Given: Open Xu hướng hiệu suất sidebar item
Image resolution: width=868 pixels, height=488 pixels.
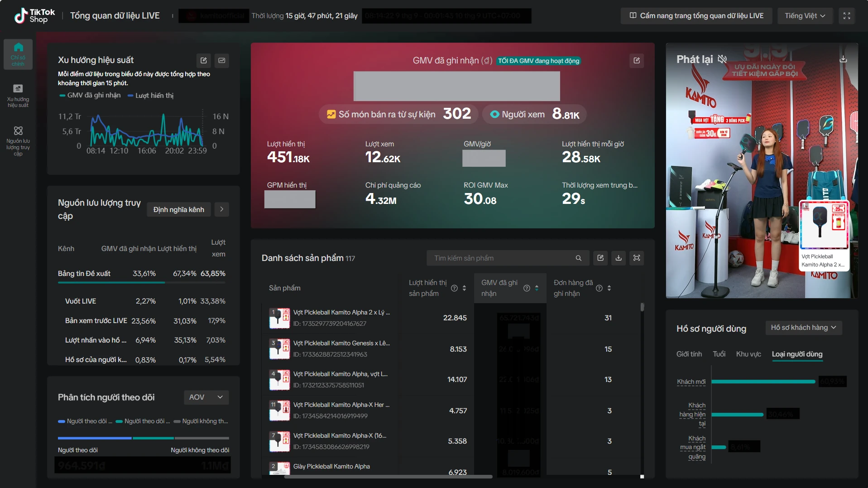Looking at the screenshot, I should point(18,96).
